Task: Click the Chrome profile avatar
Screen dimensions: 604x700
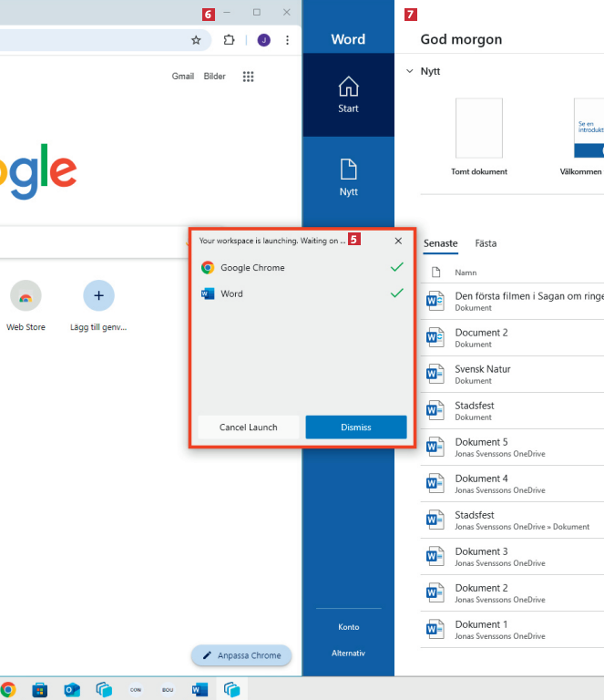Action: (263, 40)
